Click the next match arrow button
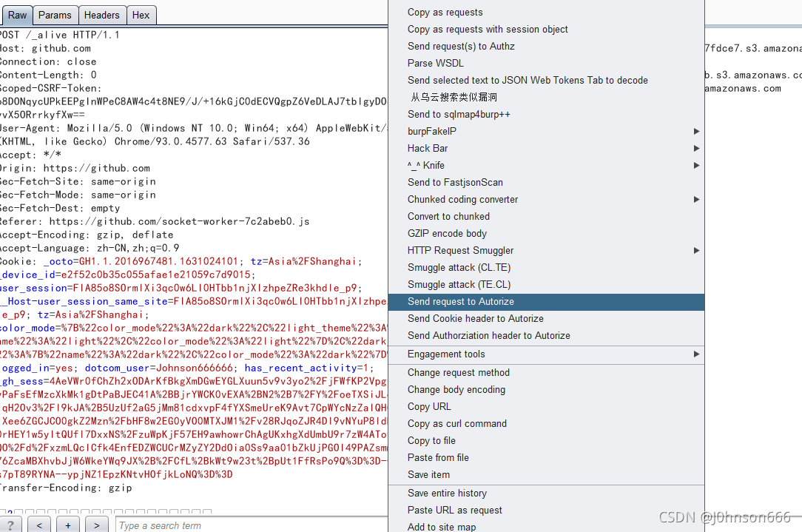 tap(96, 525)
